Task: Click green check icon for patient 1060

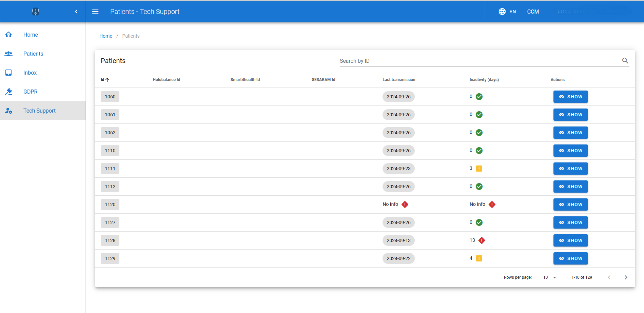Action: [x=479, y=97]
